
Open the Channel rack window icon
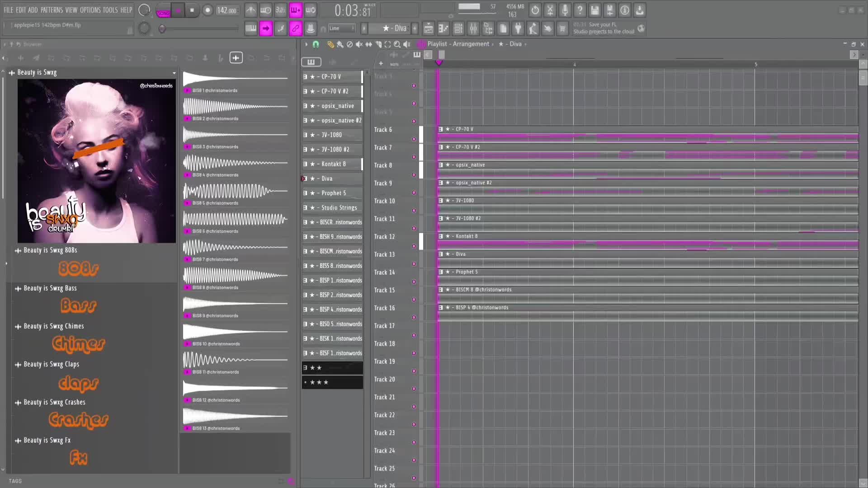pos(458,29)
